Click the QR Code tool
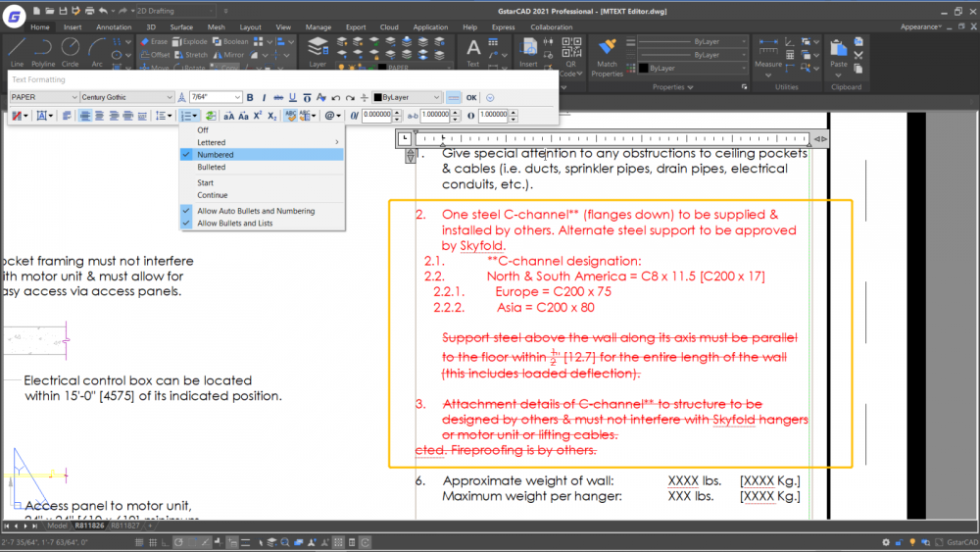Screen dimensions: 980x552 point(570,56)
